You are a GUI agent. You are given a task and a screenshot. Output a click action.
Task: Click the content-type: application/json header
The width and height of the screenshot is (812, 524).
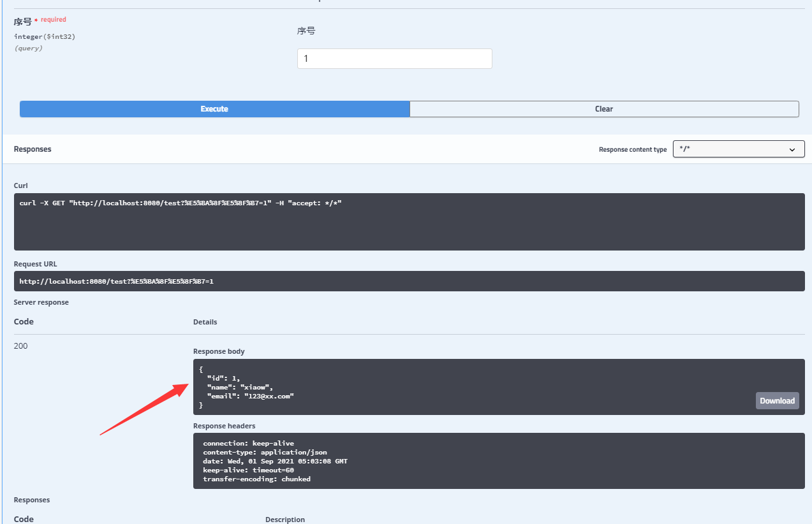(x=265, y=452)
